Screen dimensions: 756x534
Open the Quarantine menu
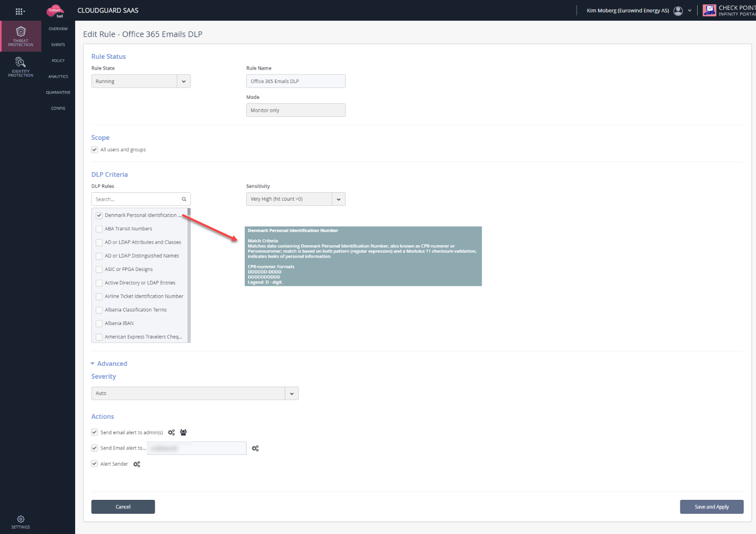click(x=58, y=92)
